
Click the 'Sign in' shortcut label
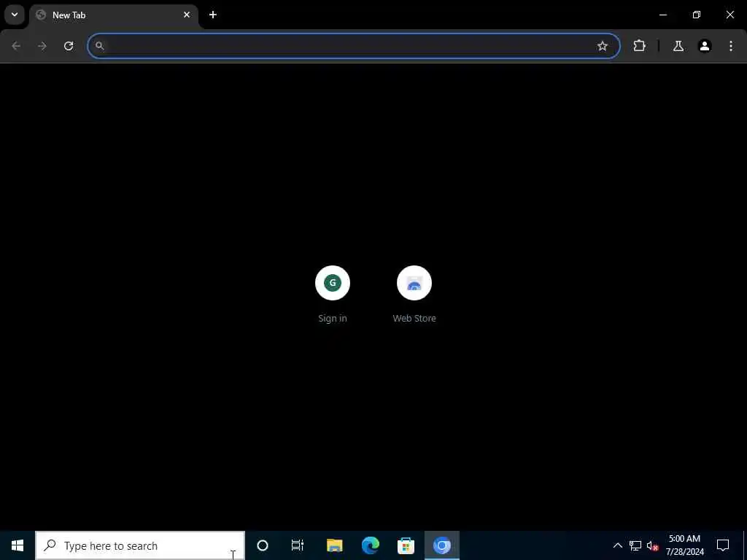[x=333, y=318]
